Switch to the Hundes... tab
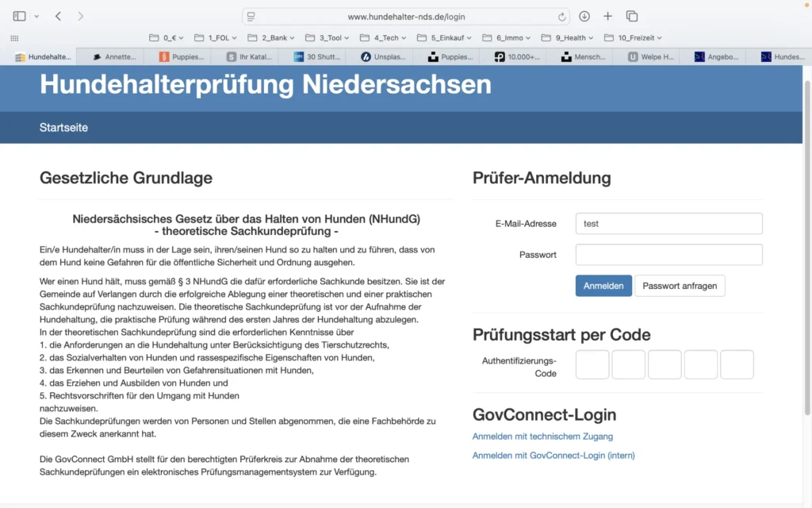812x508 pixels. (x=783, y=57)
